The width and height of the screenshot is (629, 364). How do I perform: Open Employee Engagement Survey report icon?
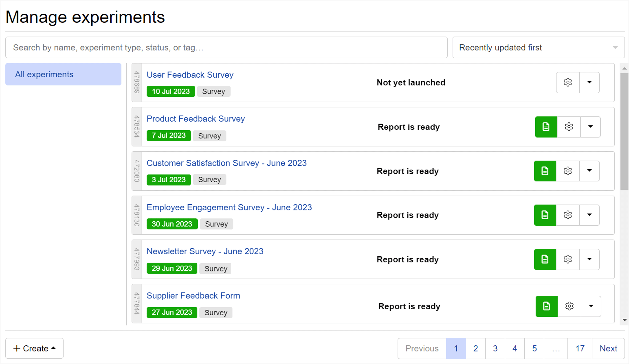[545, 215]
